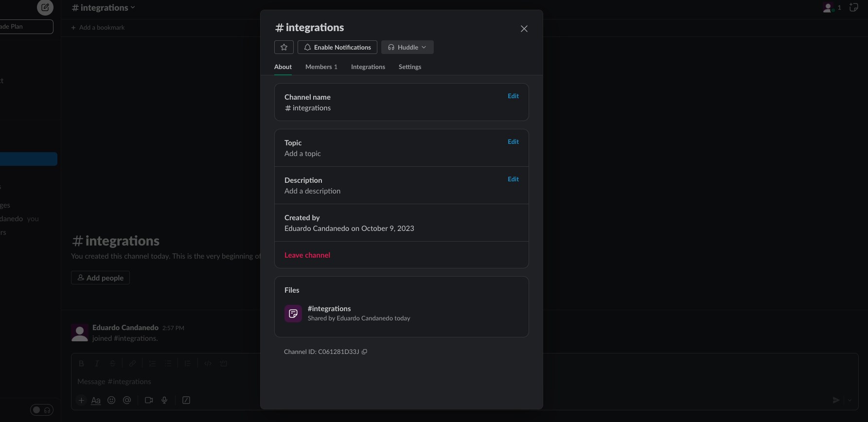
Task: Switch to the Integrations tab
Action: 368,67
